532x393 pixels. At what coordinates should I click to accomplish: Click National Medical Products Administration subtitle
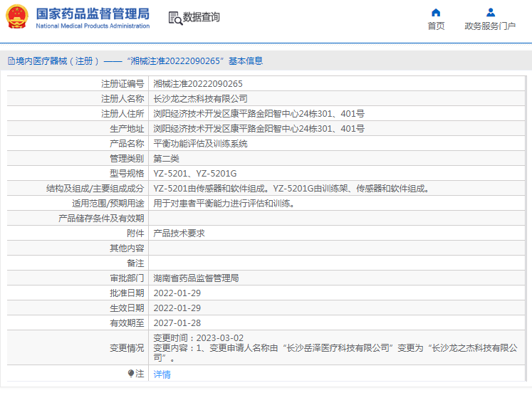tap(93, 26)
